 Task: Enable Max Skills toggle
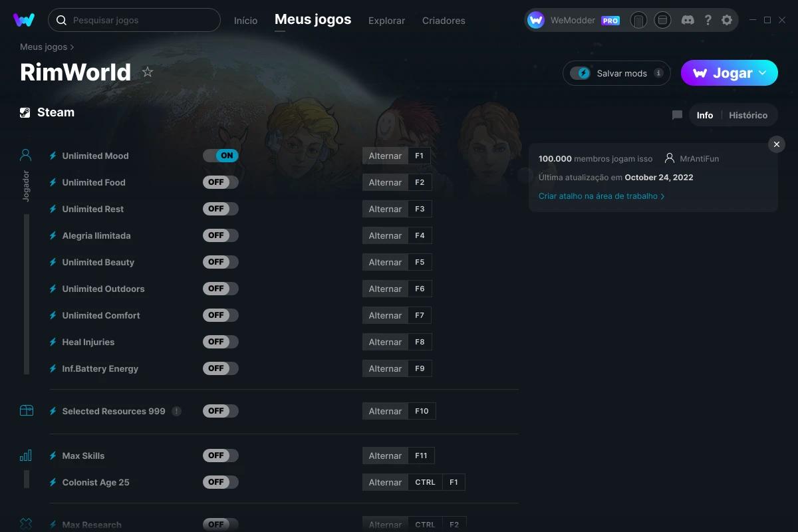[x=221, y=456]
